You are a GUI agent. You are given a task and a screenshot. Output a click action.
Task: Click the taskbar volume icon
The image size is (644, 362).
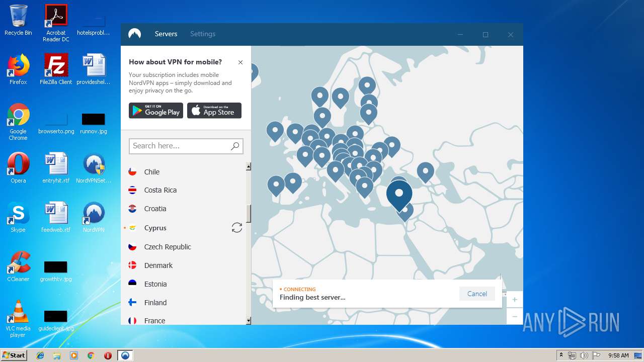[584, 355]
